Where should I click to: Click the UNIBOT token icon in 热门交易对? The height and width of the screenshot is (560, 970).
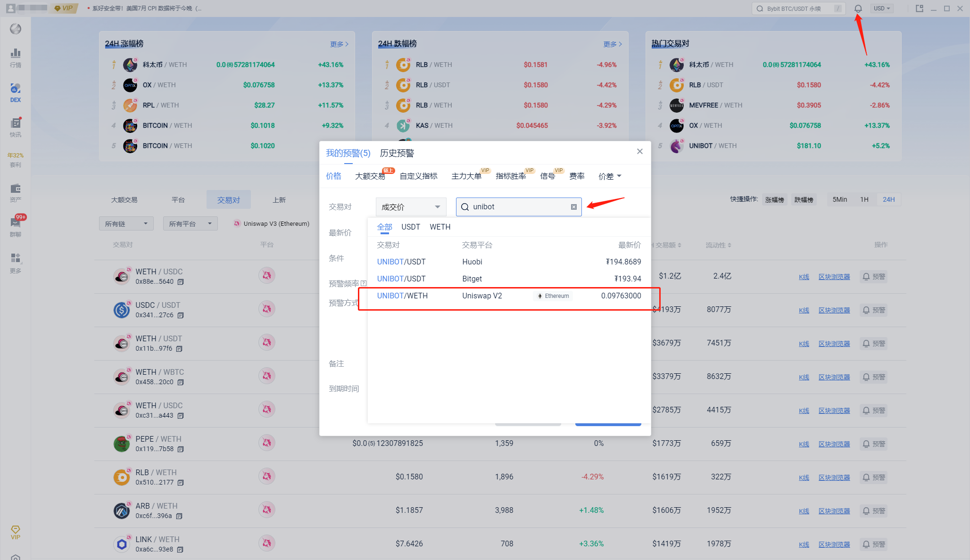coord(677,146)
